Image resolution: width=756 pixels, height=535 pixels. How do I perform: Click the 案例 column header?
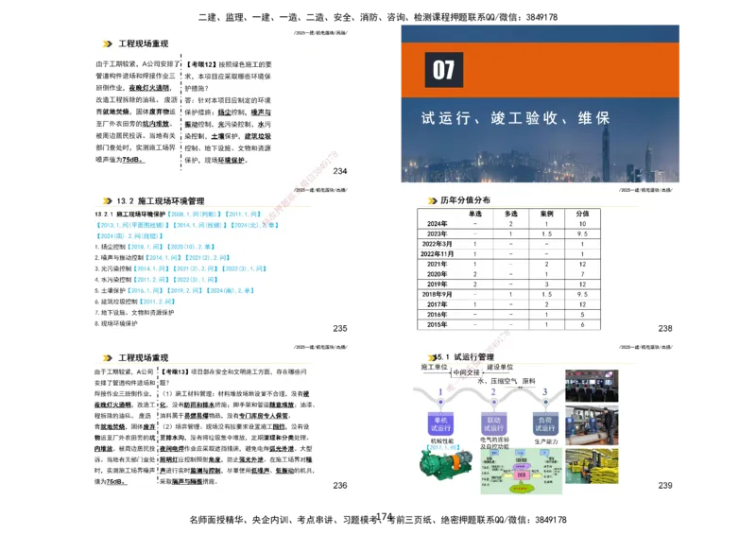(x=546, y=214)
